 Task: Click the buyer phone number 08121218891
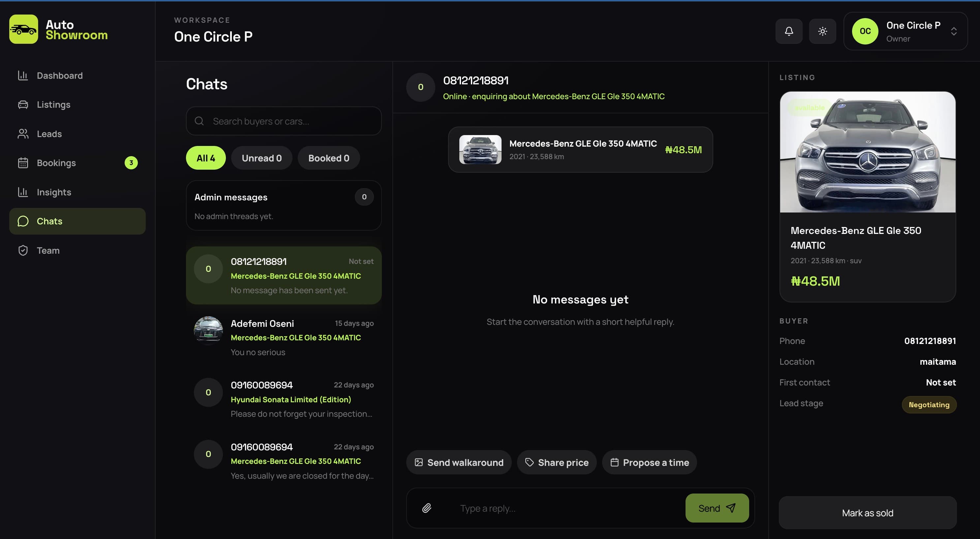tap(930, 341)
